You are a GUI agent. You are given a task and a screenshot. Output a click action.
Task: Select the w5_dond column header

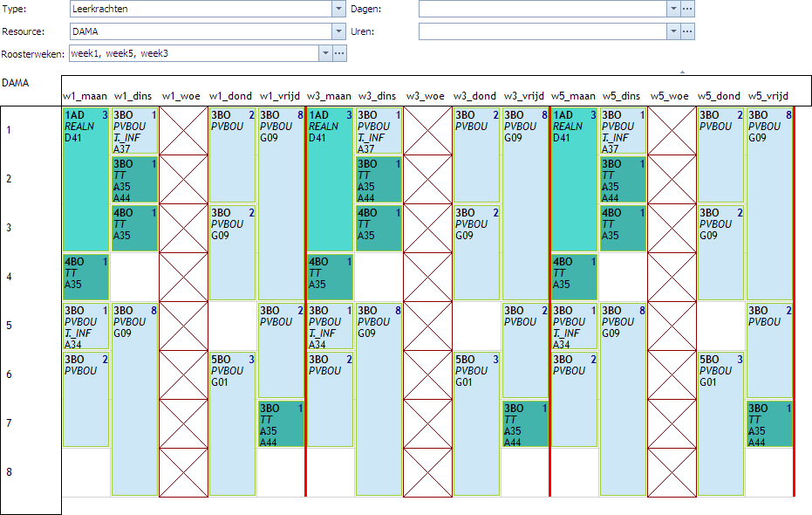(719, 96)
